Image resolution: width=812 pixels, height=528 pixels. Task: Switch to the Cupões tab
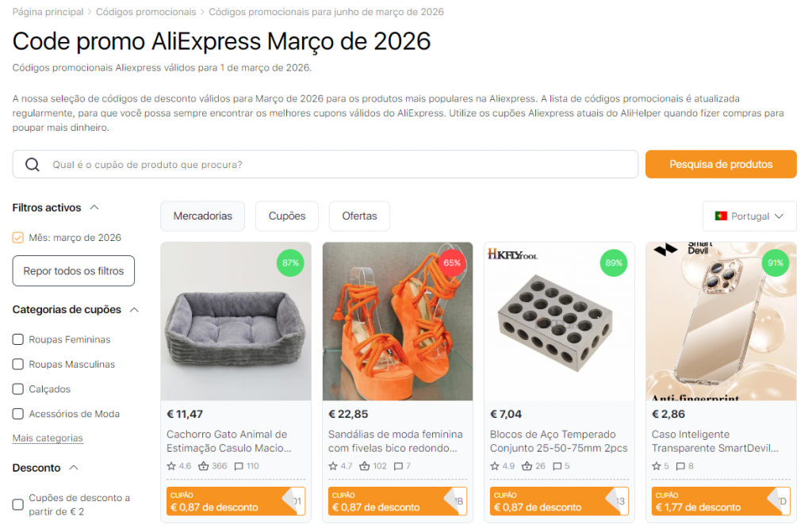(285, 216)
